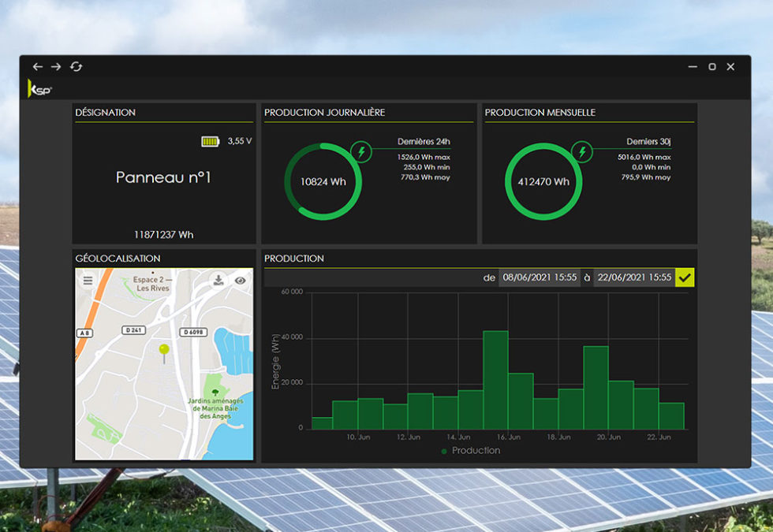This screenshot has height=532, width=773.
Task: Click the 795,9 Wh moy value
Action: tap(646, 177)
